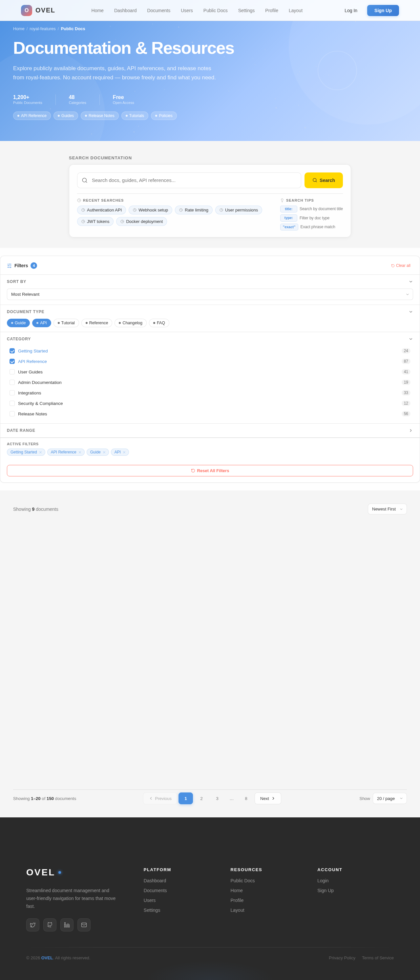420x980 pixels.
Task: Check Release Notes category checkbox
Action: pyautogui.click(x=12, y=413)
